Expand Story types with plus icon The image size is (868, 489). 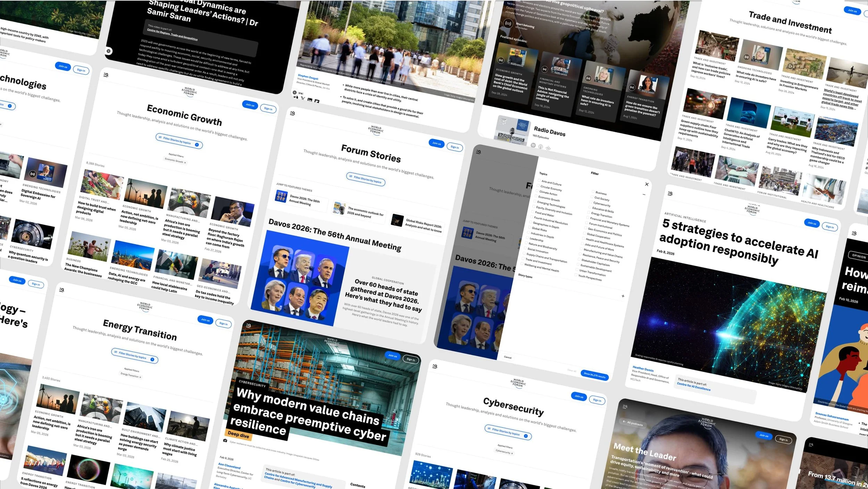[623, 296]
